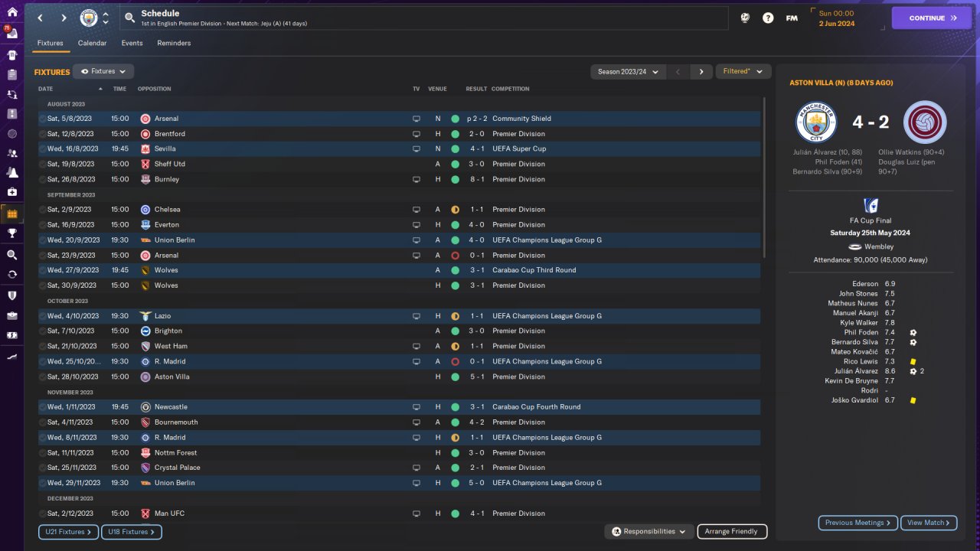The image size is (980, 551).
Task: Go back with the left arrow
Action: [x=41, y=18]
